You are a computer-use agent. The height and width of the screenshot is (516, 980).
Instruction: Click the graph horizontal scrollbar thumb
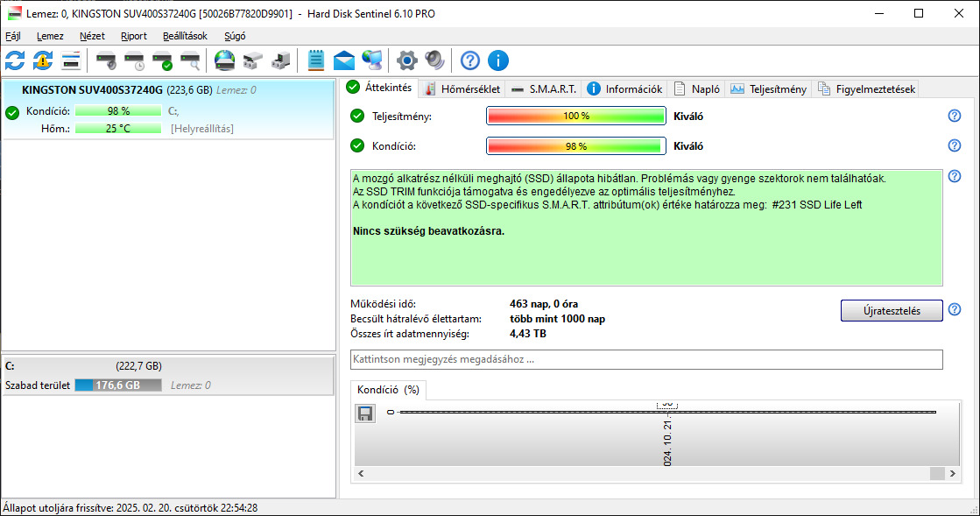coord(937,473)
